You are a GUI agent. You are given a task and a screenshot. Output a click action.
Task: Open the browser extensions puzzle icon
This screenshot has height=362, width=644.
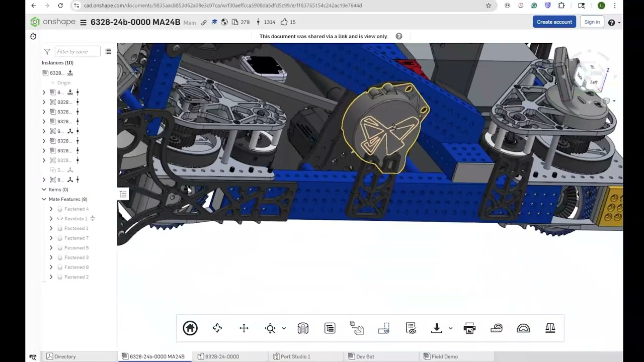pyautogui.click(x=561, y=6)
